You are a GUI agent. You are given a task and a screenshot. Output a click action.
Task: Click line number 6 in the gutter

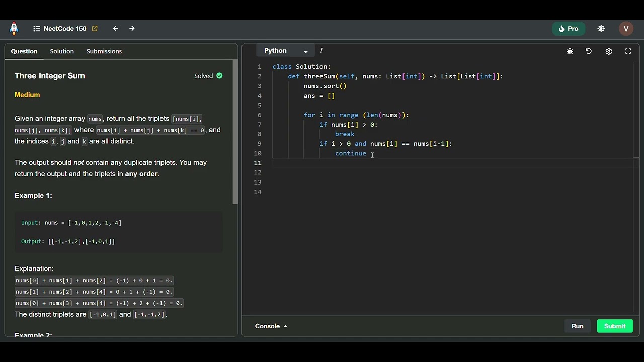click(259, 115)
